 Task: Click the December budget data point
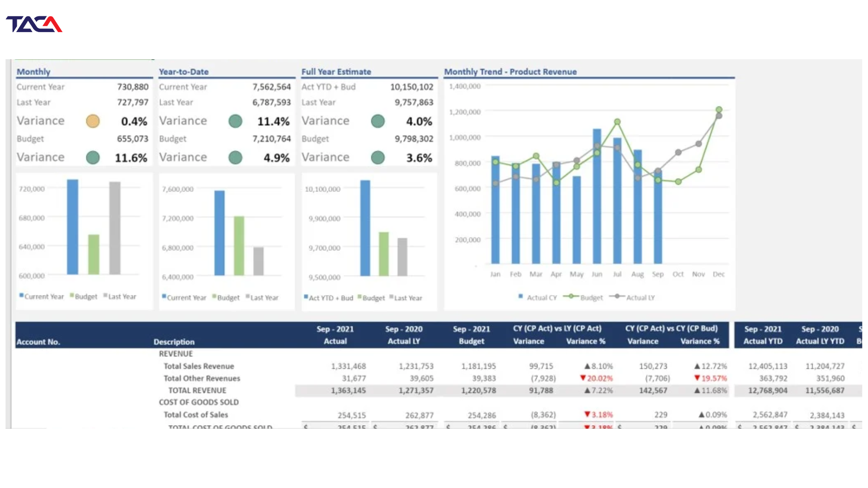pos(719,109)
